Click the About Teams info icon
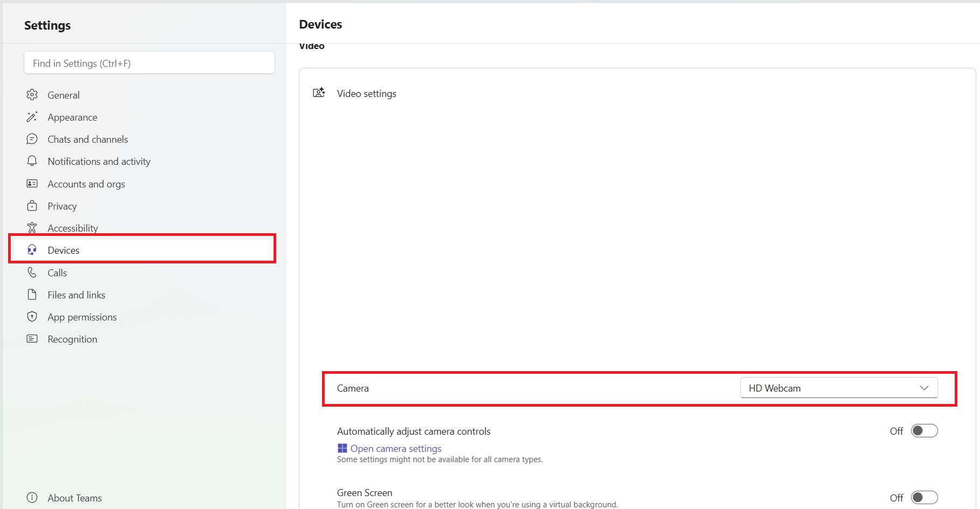Screen dimensions: 980x509 (32, 498)
